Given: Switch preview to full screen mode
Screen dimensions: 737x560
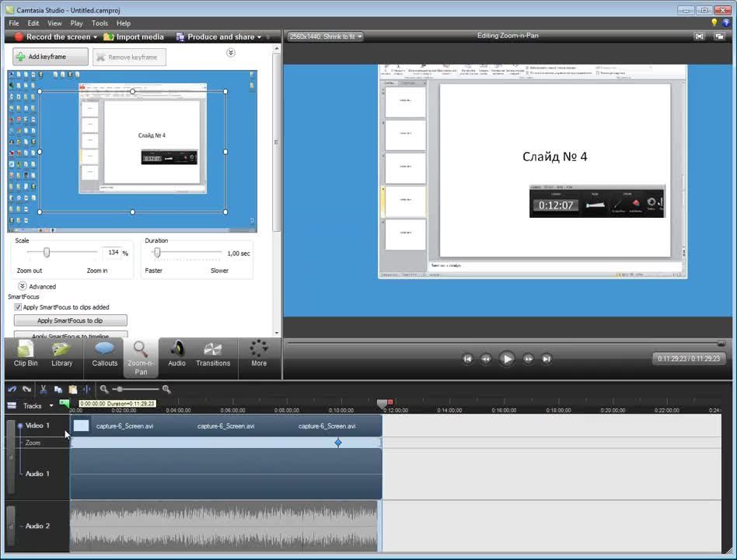Looking at the screenshot, I should tap(698, 37).
